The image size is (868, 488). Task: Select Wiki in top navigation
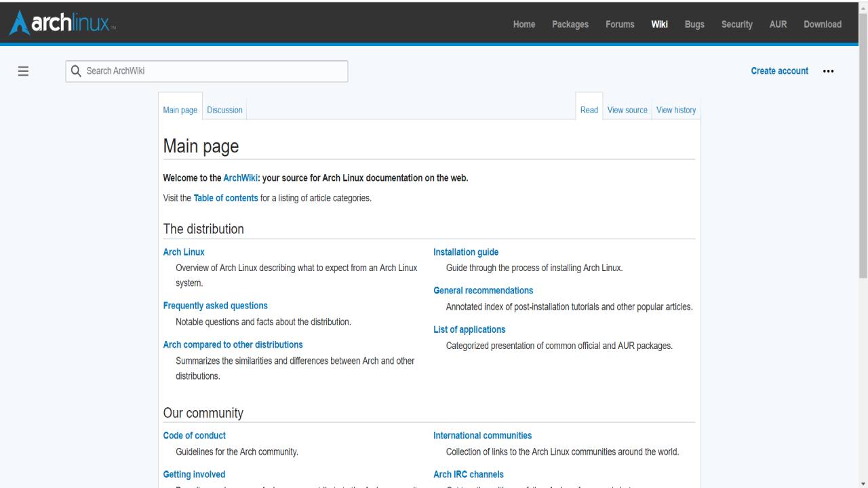tap(660, 24)
